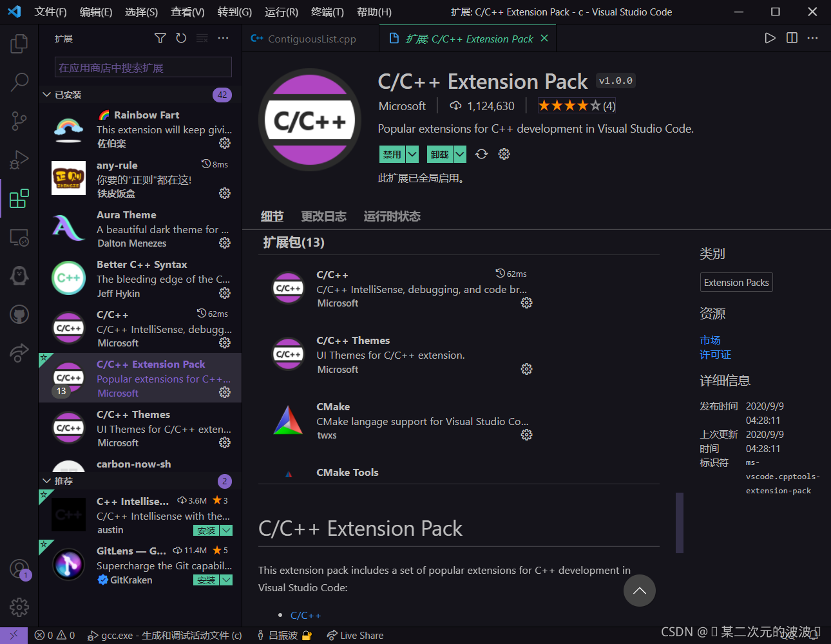Screen dimensions: 831x644
Task: Open the 市场 marketplace link
Action: coord(710,340)
